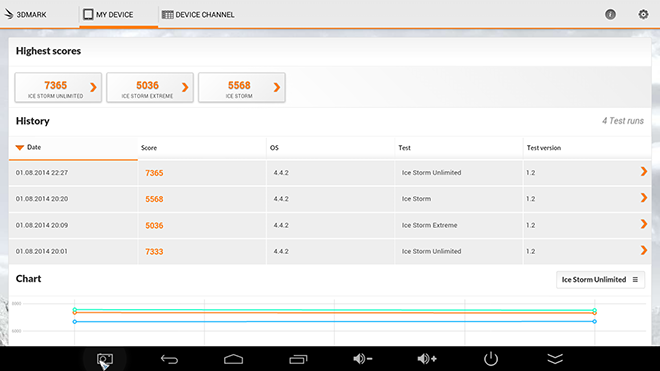Open Ice Storm Unlimited chart dropdown
The image size is (660, 371).
click(600, 280)
